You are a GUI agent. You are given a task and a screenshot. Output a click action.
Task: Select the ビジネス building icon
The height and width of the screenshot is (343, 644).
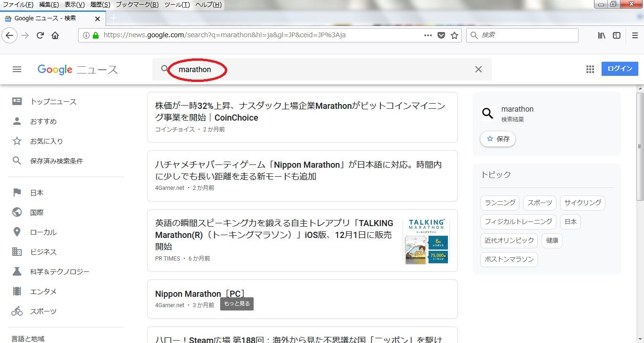click(x=17, y=252)
